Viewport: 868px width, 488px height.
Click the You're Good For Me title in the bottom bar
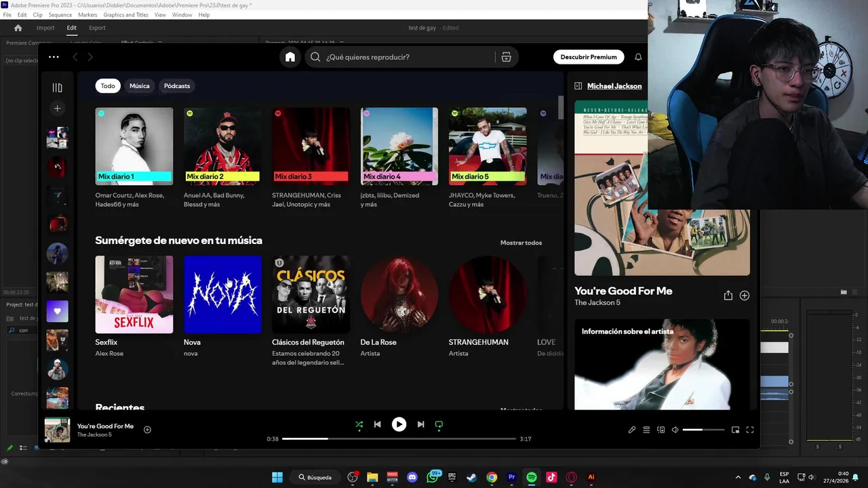tap(105, 426)
